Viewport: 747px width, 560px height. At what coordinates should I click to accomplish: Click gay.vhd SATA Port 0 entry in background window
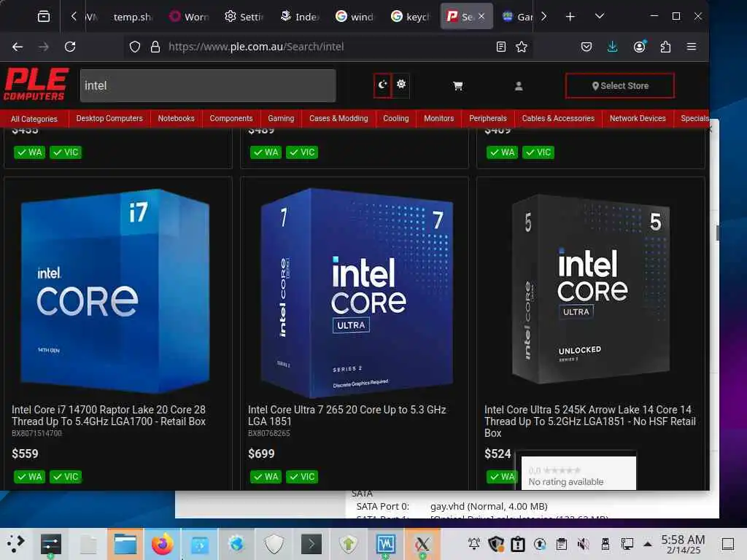[x=489, y=506]
